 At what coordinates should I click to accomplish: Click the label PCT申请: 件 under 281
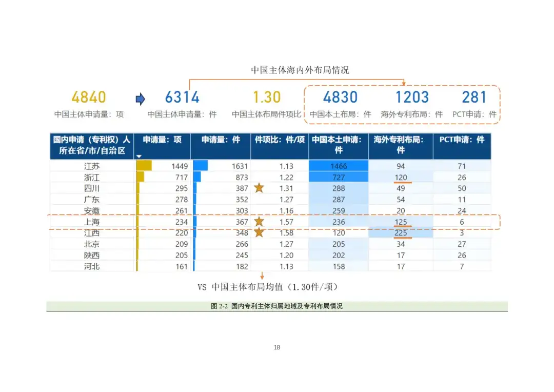[x=474, y=114]
